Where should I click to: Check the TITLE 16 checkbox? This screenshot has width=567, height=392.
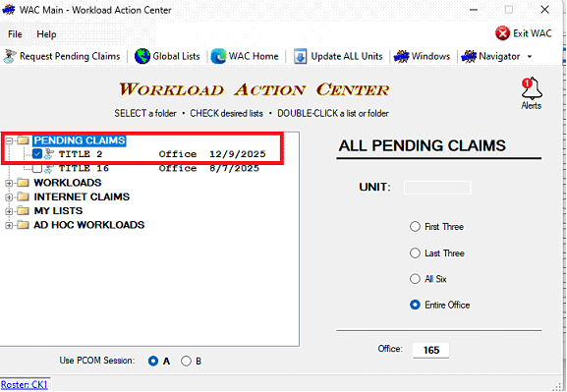[37, 168]
